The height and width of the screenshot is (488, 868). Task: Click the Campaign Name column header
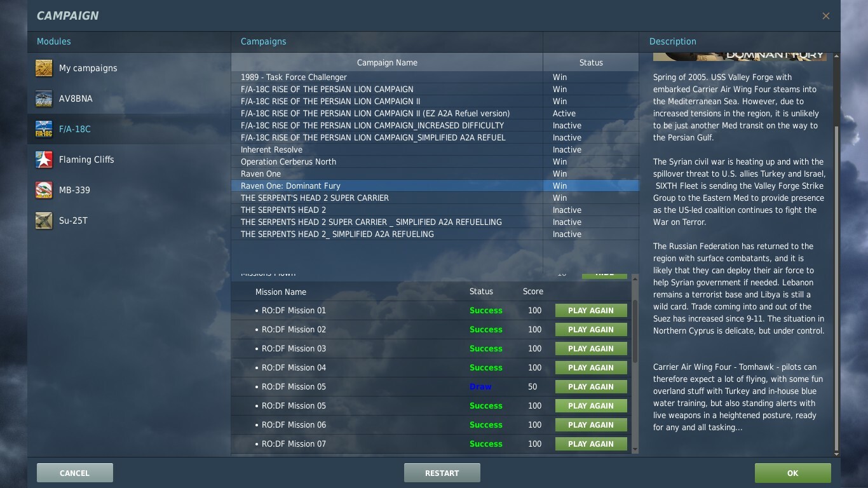tap(387, 62)
